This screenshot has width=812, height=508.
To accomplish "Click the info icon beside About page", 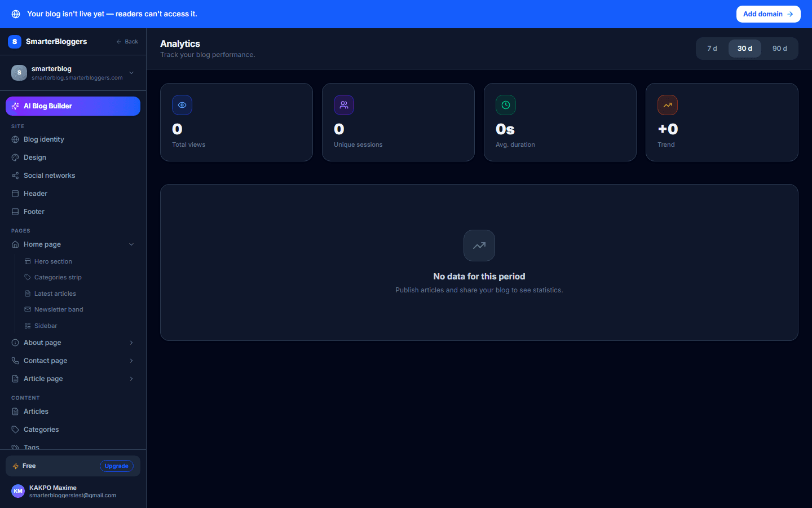I will (15, 343).
